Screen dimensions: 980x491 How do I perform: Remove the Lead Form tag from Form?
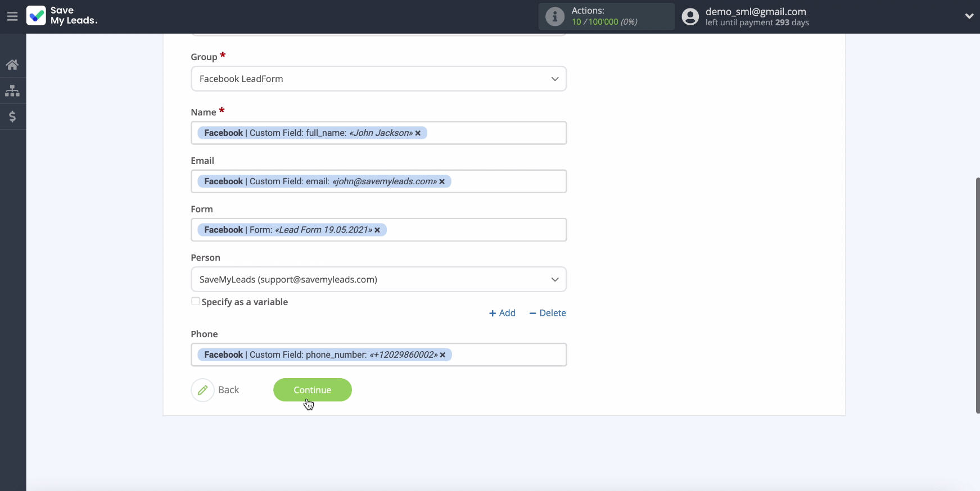pyautogui.click(x=377, y=230)
